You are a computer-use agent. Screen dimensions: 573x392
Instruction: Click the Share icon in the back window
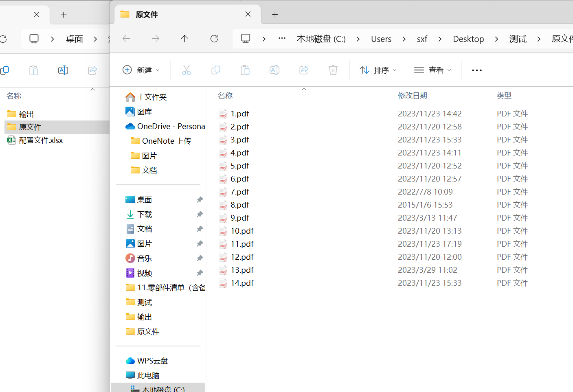92,70
